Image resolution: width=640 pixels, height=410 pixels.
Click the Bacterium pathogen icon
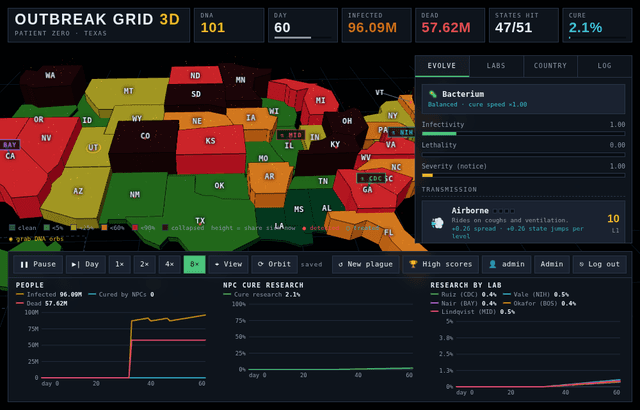[x=433, y=94]
